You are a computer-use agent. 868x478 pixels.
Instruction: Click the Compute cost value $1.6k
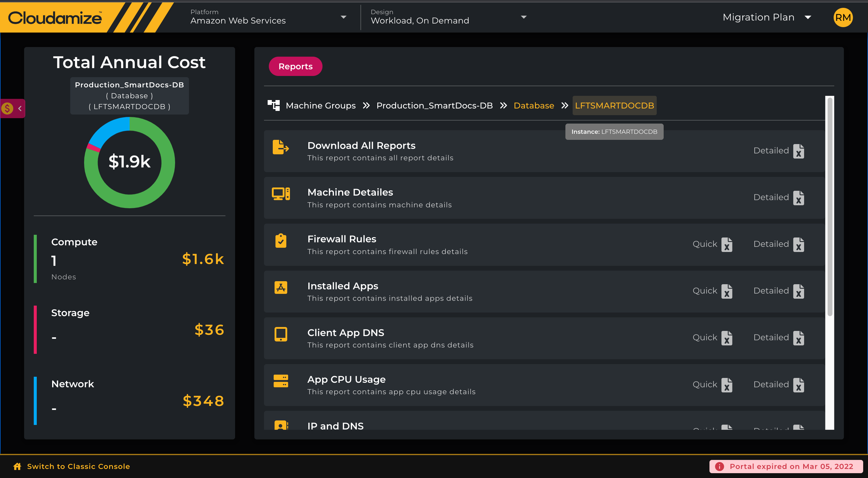click(x=203, y=259)
